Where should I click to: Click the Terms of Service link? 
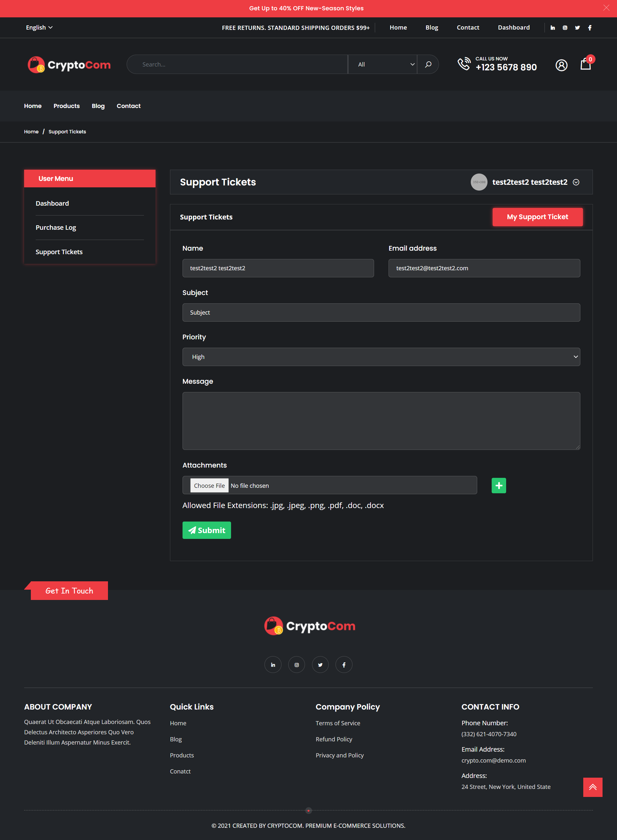pos(337,723)
